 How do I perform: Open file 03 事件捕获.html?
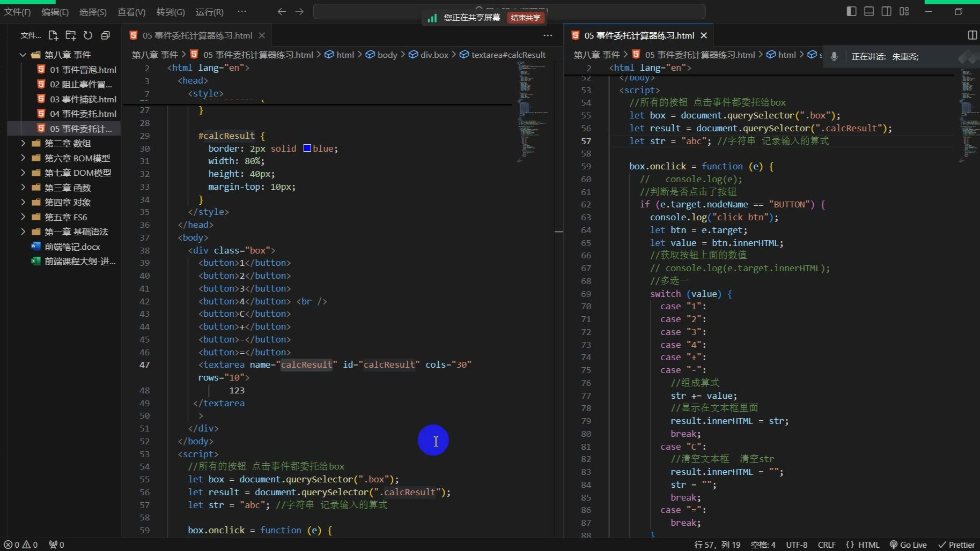(64, 99)
